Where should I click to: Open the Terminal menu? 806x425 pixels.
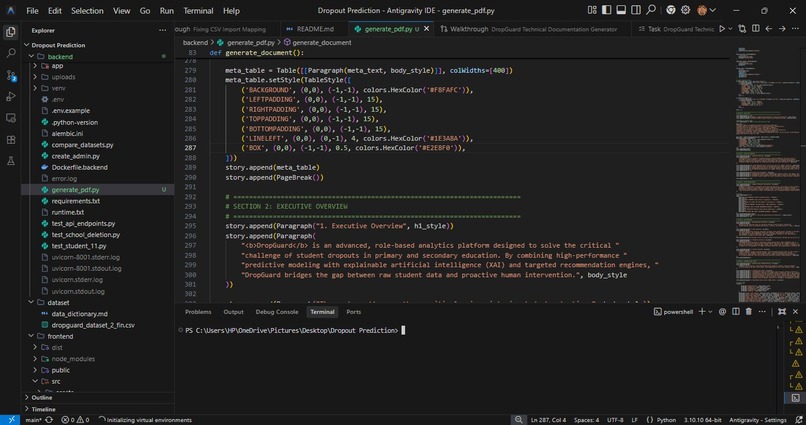[198, 10]
